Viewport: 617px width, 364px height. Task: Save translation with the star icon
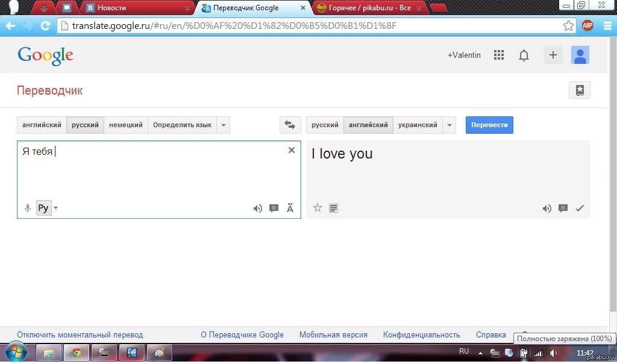click(x=318, y=208)
